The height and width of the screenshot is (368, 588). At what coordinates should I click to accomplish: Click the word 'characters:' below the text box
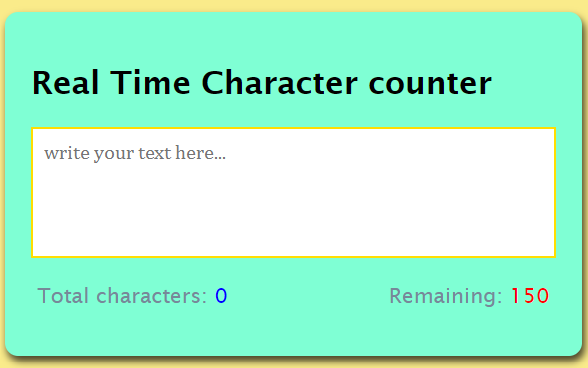[x=152, y=296]
